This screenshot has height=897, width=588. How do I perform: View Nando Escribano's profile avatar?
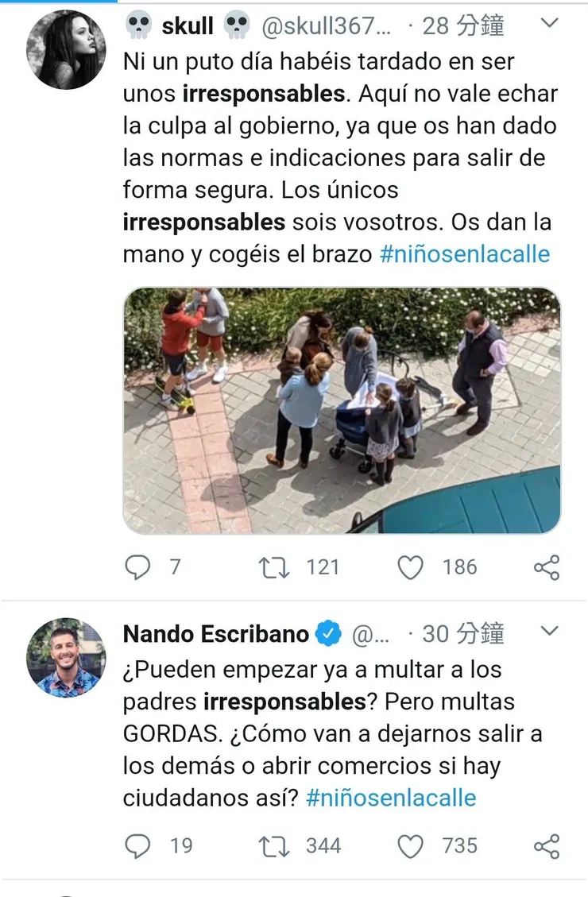click(x=66, y=658)
